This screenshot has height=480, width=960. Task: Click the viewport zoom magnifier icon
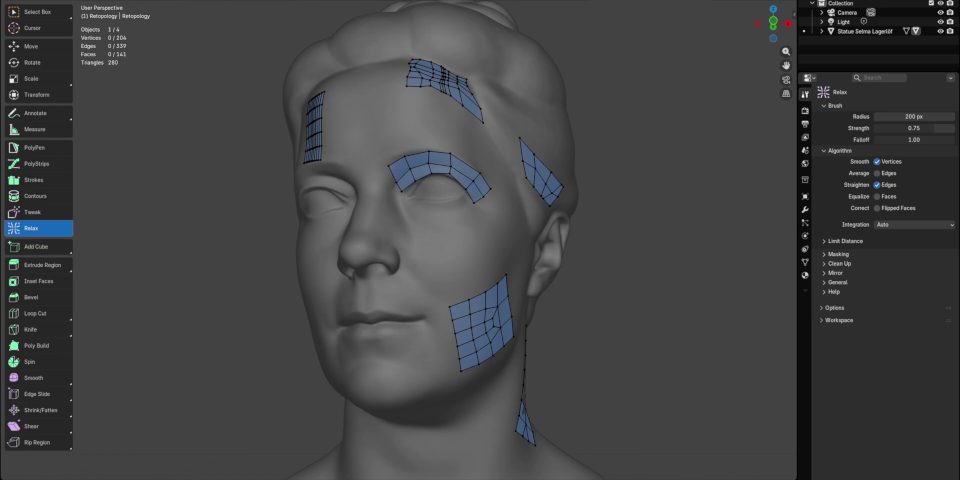click(786, 51)
